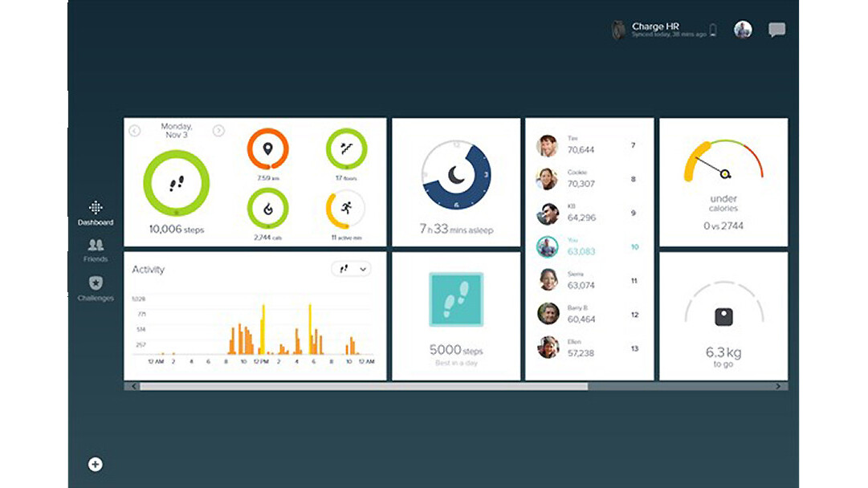Go to next day arrow
Image resolution: width=868 pixels, height=488 pixels.
pyautogui.click(x=218, y=131)
